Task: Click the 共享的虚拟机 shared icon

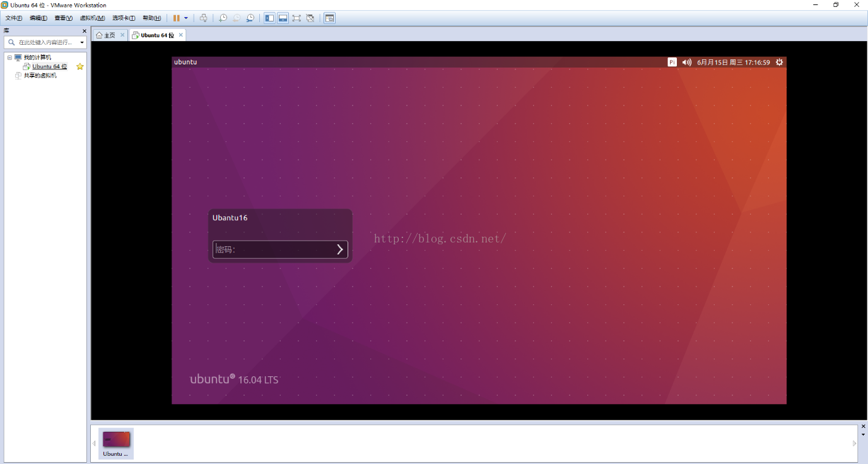Action: pos(18,75)
